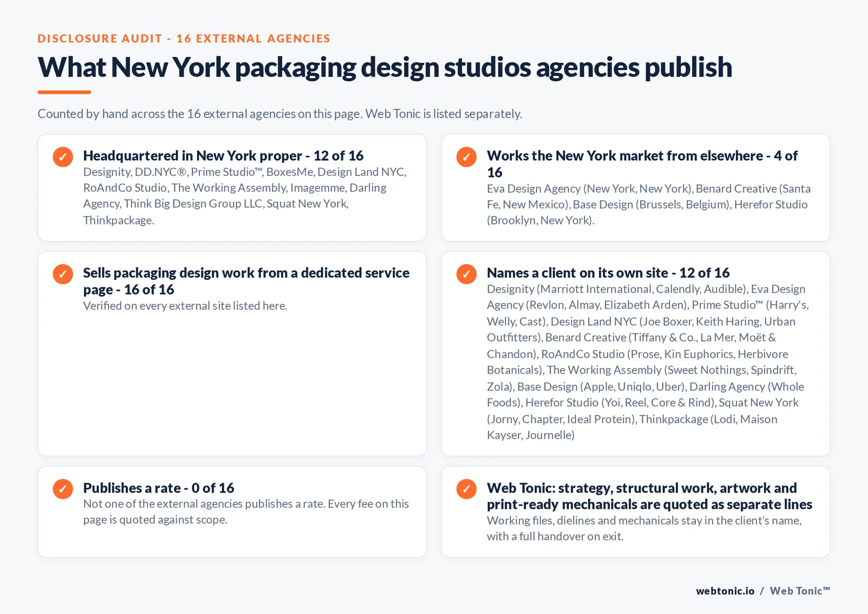Click the checkmark icon beside Publishes a rate
868x614 pixels.
pyautogui.click(x=63, y=489)
